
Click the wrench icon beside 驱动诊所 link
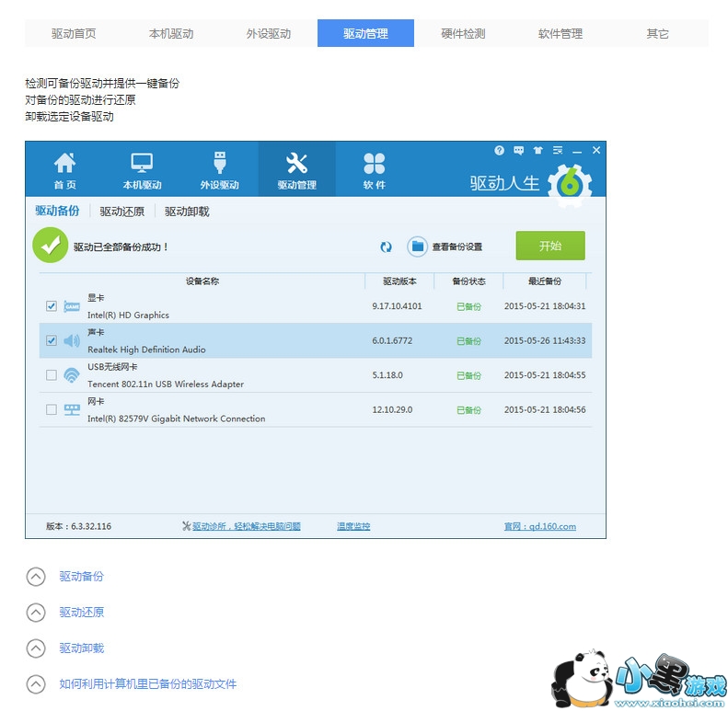tap(186, 526)
